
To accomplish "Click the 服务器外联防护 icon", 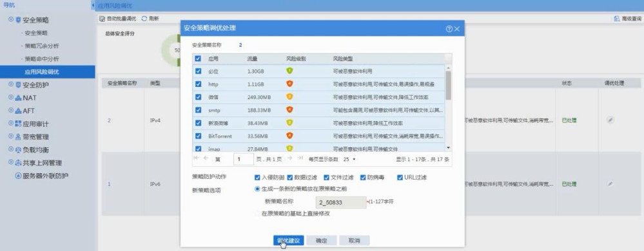I will click(18, 176).
